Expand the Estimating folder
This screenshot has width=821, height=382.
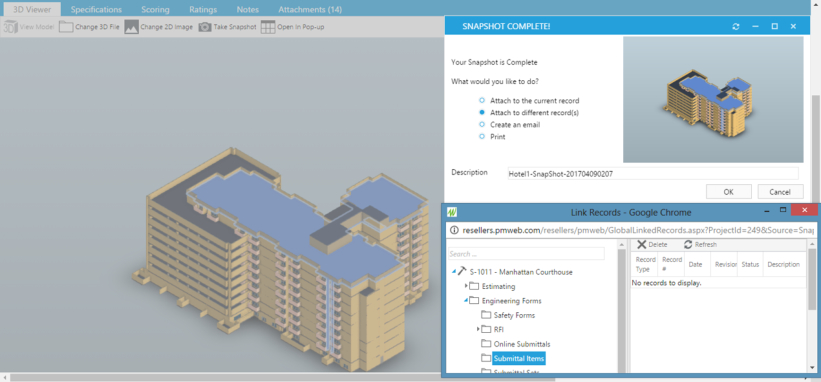466,286
